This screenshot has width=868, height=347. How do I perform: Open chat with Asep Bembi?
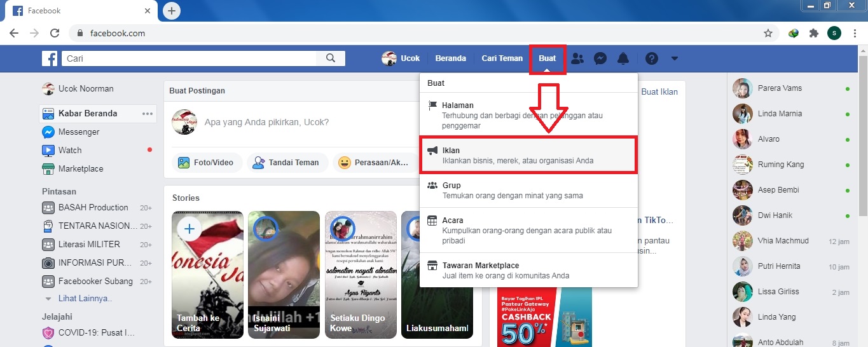[x=790, y=190]
